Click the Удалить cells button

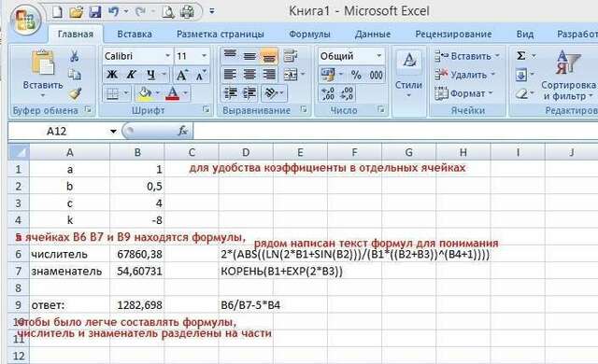pyautogui.click(x=465, y=75)
